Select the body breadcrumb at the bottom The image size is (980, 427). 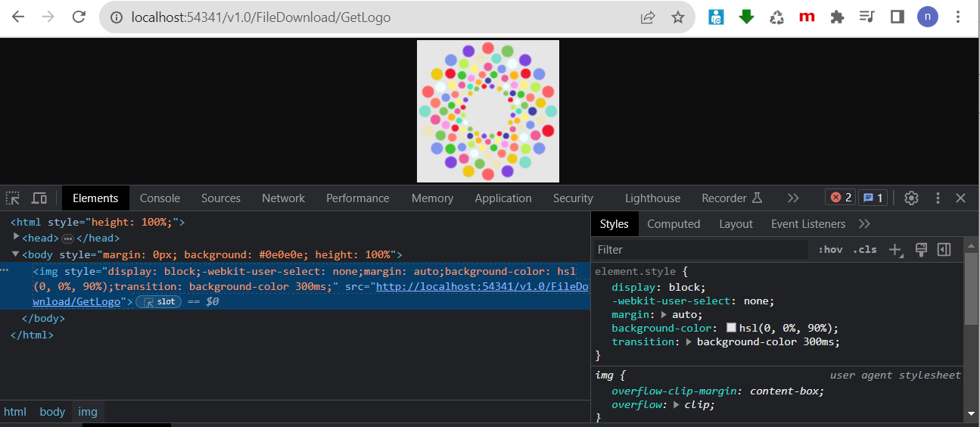(x=52, y=412)
